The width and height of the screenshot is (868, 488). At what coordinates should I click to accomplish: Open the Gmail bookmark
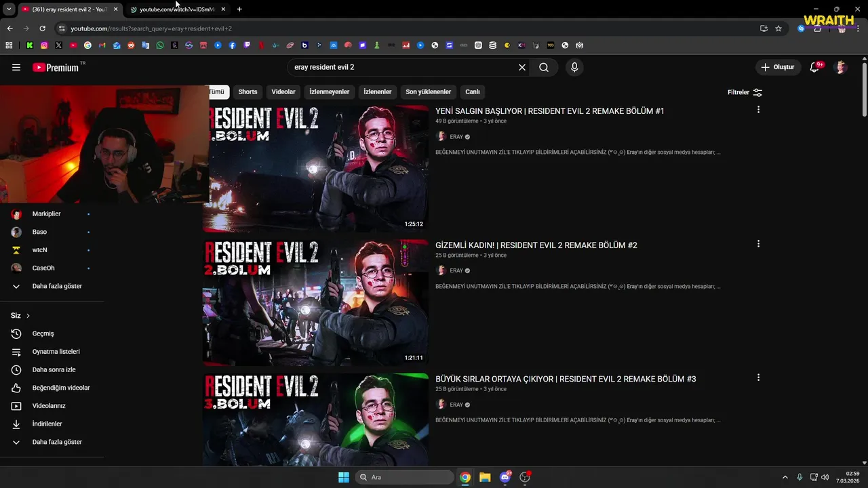[102, 45]
